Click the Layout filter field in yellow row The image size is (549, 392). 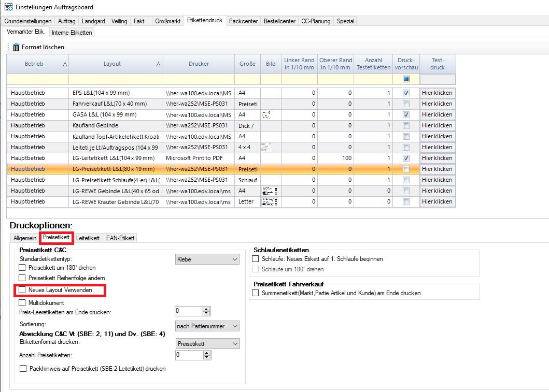115,79
